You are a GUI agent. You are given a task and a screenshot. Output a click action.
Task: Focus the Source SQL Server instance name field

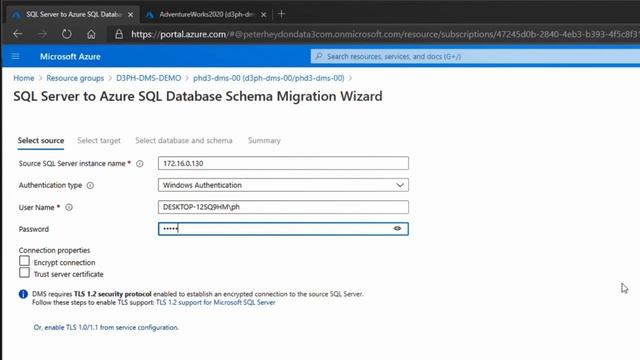283,163
